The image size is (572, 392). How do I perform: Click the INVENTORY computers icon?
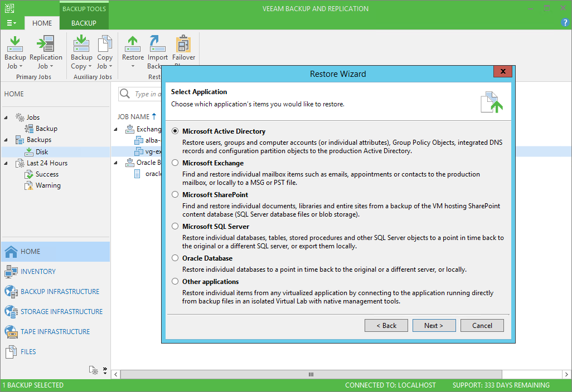pyautogui.click(x=11, y=271)
